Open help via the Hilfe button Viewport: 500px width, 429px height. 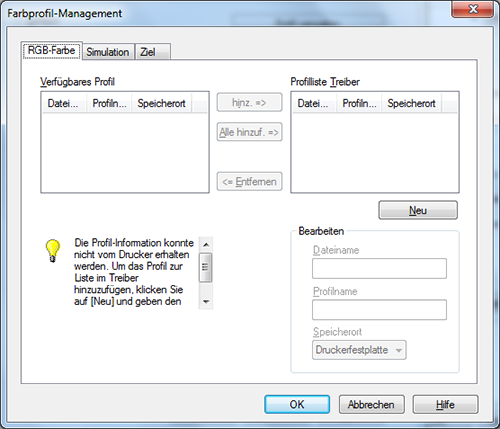445,404
